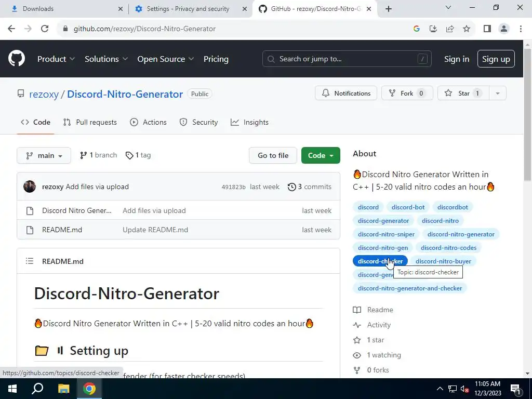The width and height of the screenshot is (532, 399).
Task: Open the Windows Start menu
Action: [12, 389]
